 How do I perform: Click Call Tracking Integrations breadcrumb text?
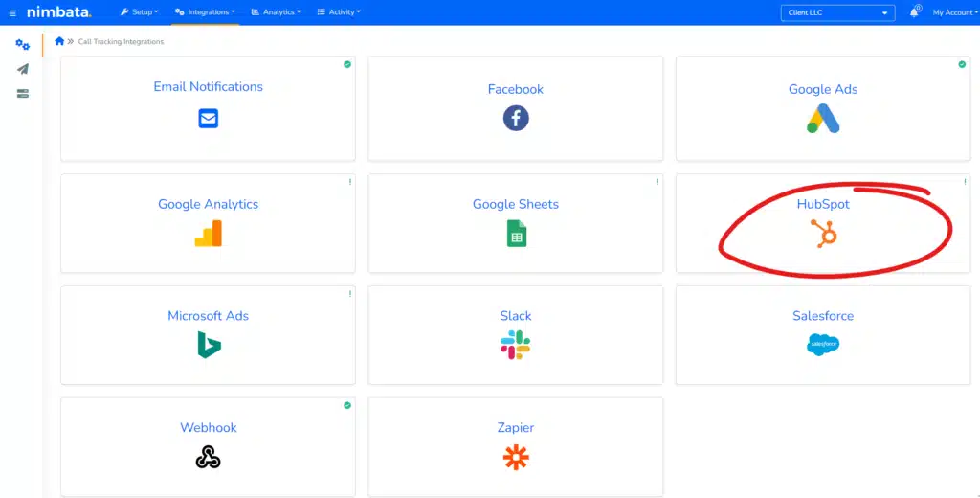[x=121, y=42]
